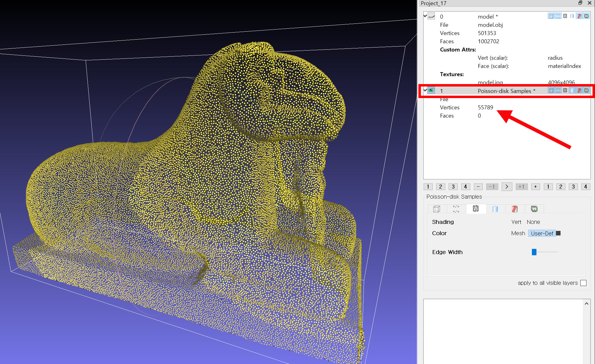This screenshot has height=364, width=595.
Task: Toggle edge decorators on Poisson-disk Samples layer
Action: [586, 90]
